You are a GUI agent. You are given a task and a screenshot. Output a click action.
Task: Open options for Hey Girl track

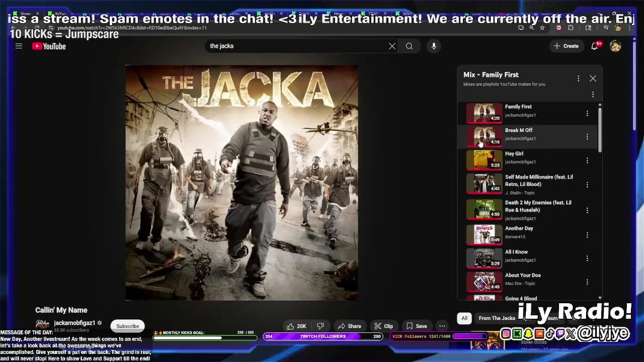tap(587, 160)
